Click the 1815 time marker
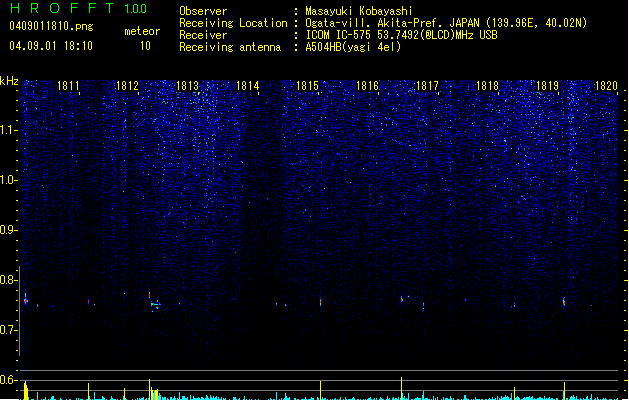Image resolution: width=629 pixels, height=400 pixels. click(307, 86)
